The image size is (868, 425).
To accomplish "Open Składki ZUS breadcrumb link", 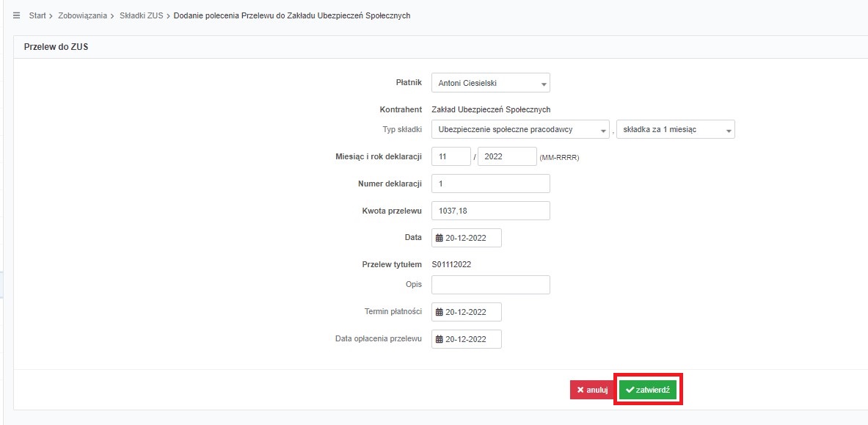I will [141, 15].
